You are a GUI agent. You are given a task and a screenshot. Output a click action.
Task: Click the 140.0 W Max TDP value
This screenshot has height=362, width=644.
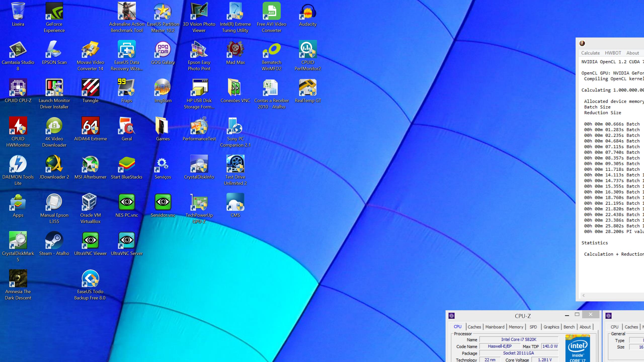(550, 346)
